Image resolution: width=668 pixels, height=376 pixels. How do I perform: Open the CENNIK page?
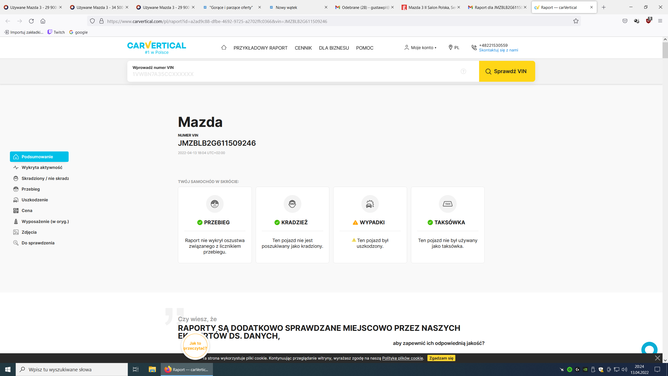[303, 48]
